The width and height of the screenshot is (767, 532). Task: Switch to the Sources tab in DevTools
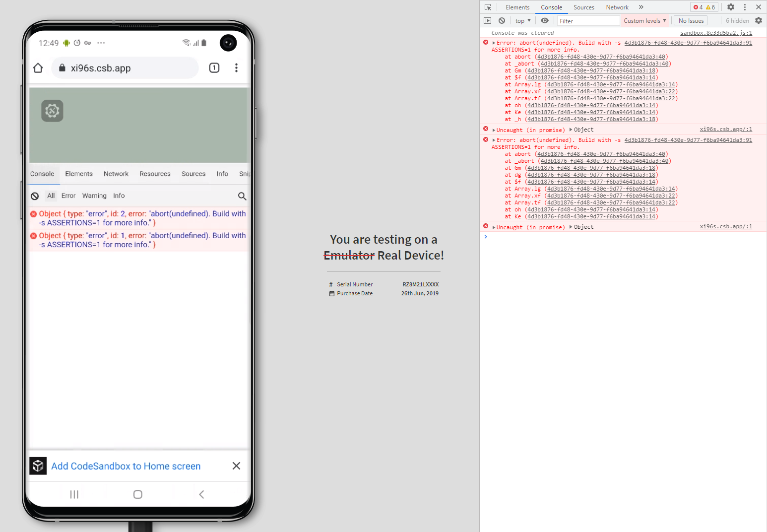584,7
